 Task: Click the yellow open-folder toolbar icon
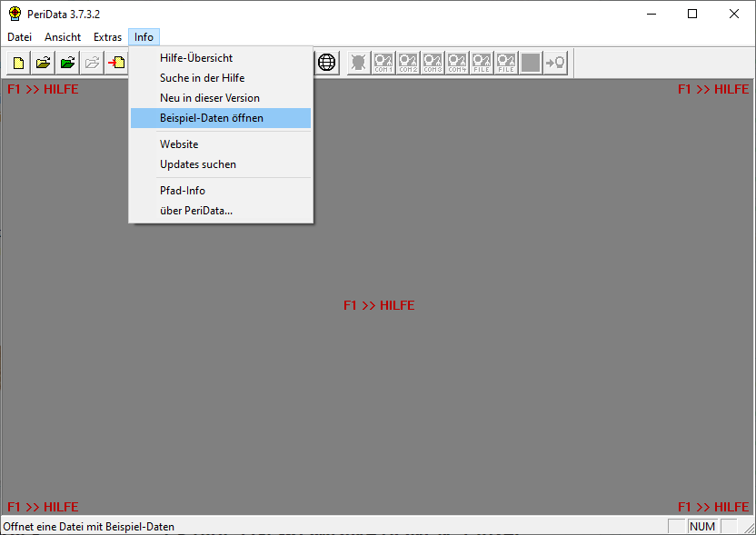point(44,63)
